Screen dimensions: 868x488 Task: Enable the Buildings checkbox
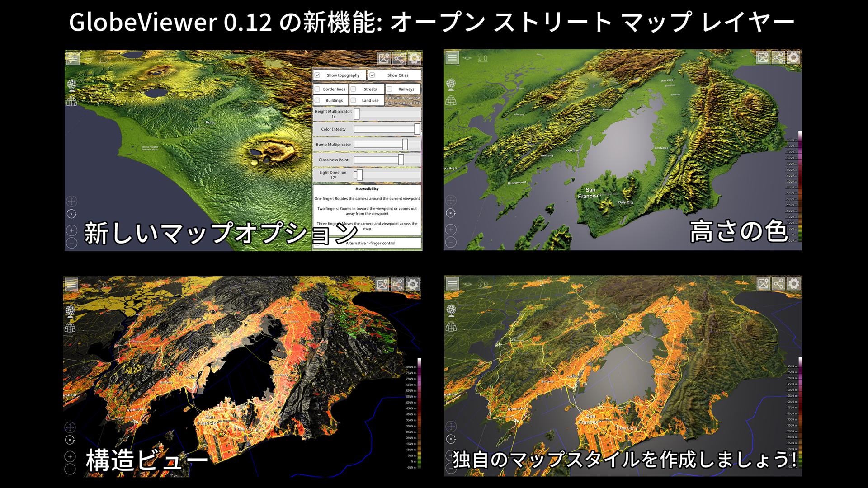317,100
